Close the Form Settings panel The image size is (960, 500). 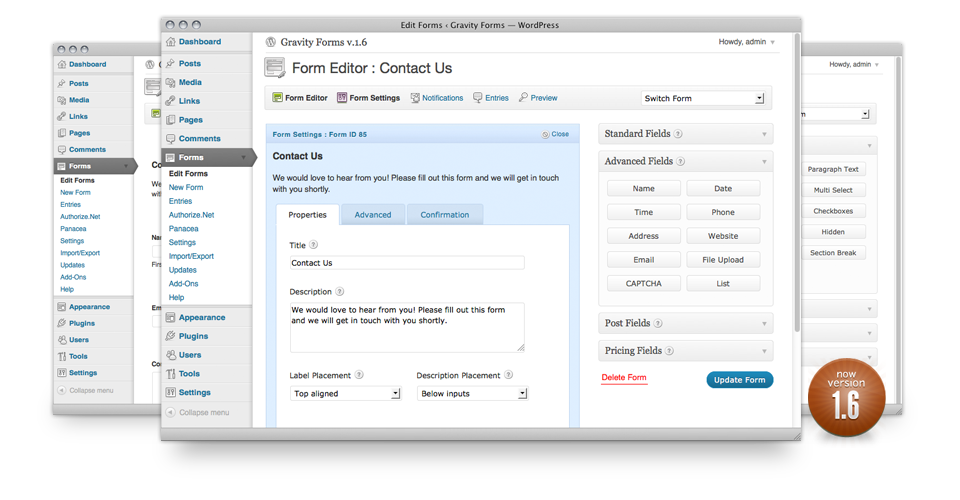click(x=555, y=134)
